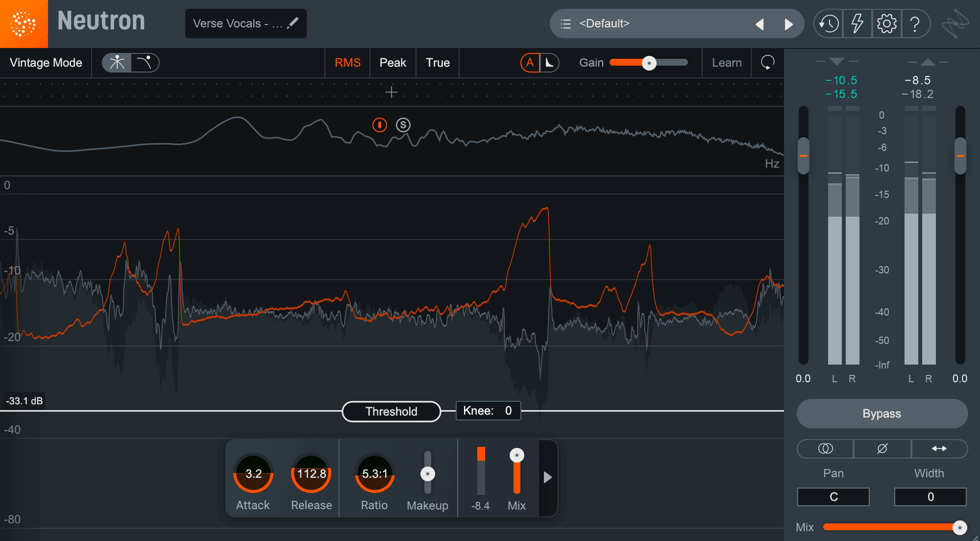Click the Track Assistant swirl icon

click(955, 24)
